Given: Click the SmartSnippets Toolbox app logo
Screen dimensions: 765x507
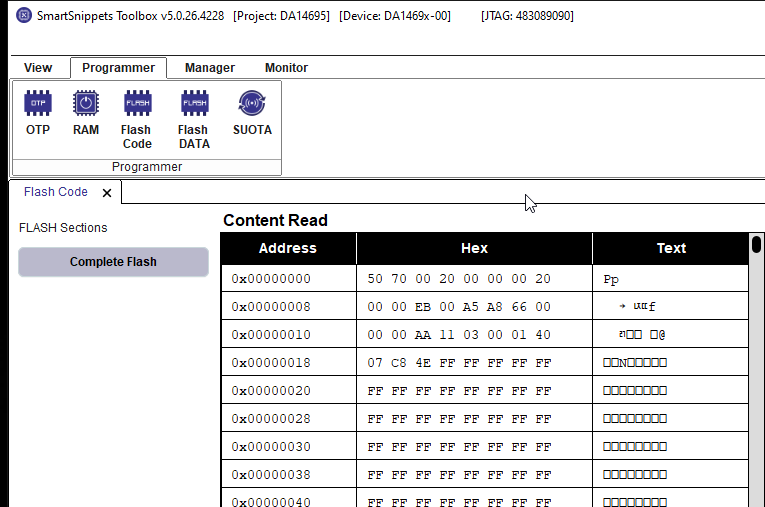Looking at the screenshot, I should tap(24, 16).
